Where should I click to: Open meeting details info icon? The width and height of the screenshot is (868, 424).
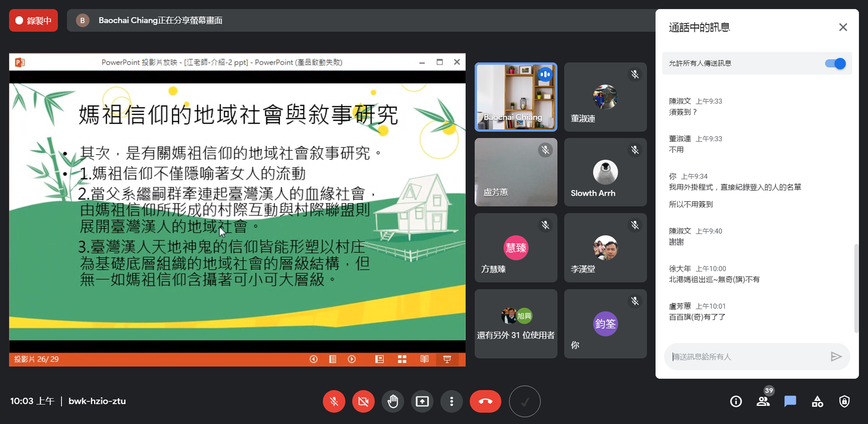pyautogui.click(x=736, y=401)
